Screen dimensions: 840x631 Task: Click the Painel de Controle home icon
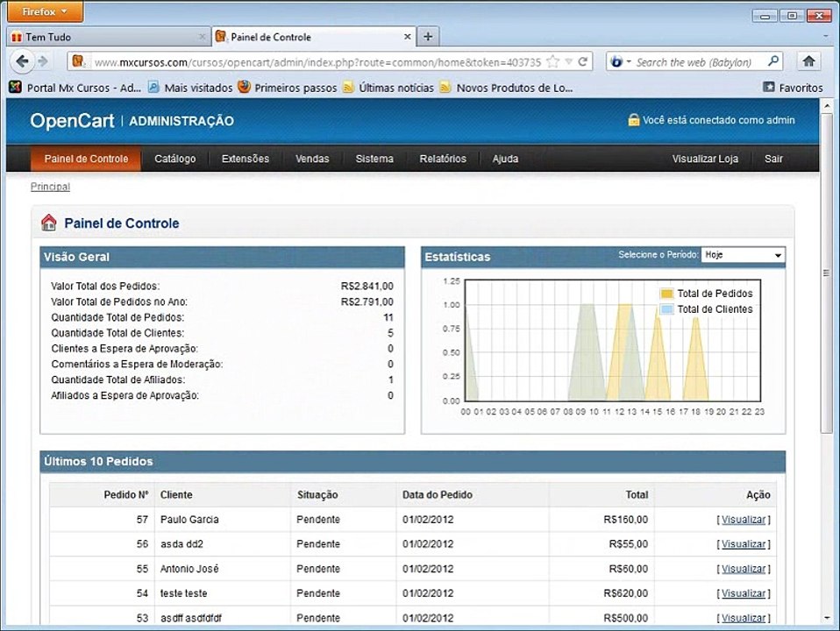click(49, 223)
